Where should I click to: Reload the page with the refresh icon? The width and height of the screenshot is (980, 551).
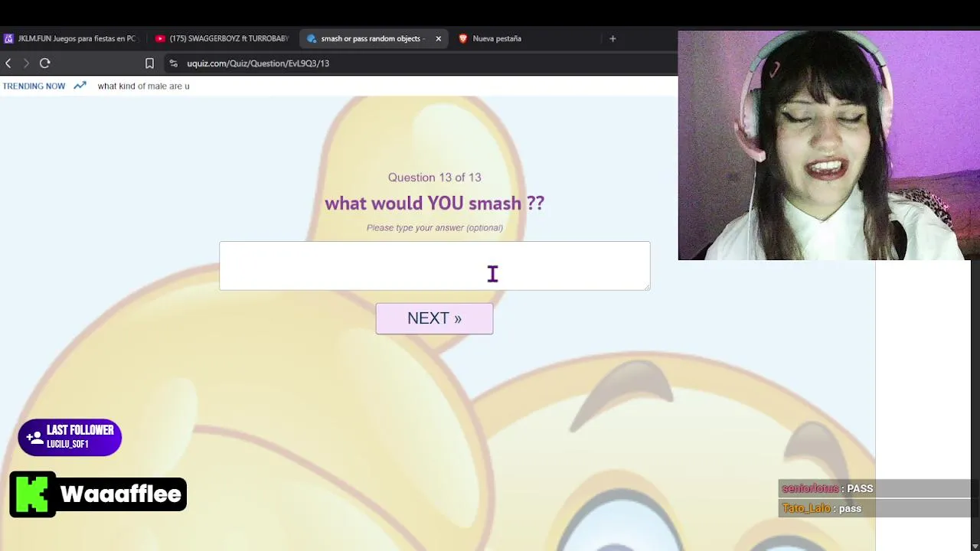[x=44, y=64]
